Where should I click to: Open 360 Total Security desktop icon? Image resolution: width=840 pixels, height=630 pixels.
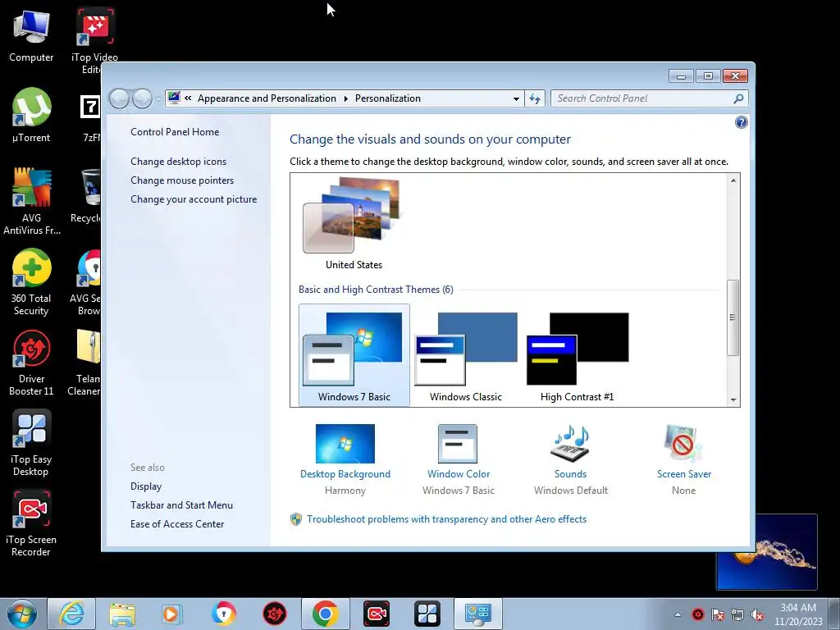pyautogui.click(x=31, y=282)
